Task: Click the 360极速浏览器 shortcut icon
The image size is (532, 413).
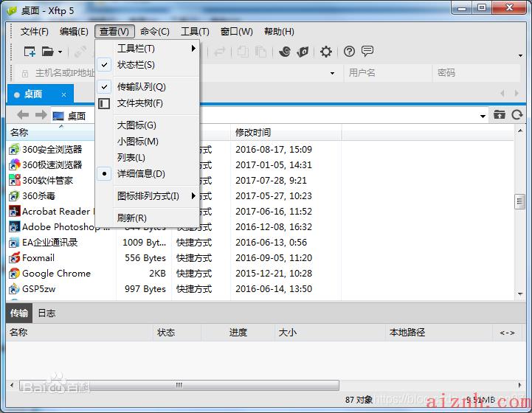Action: 14,164
